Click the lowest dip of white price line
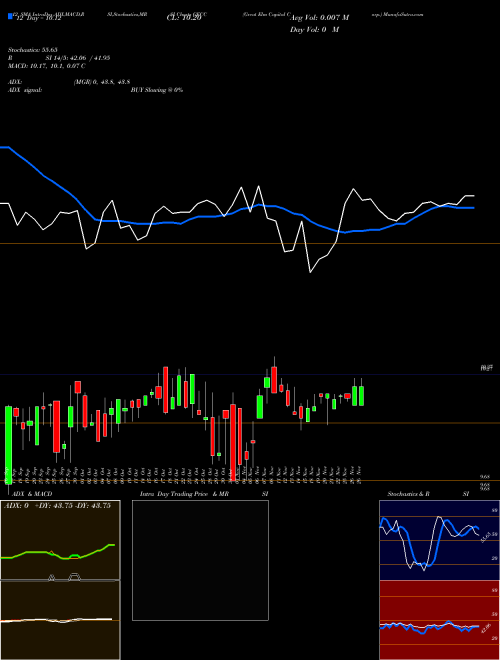The width and height of the screenshot is (500, 660). click(310, 272)
